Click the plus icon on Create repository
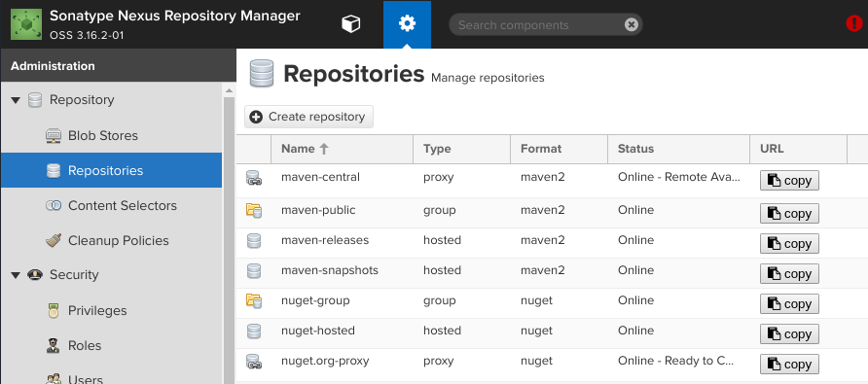Screen dimensions: 868x384 coord(256,117)
